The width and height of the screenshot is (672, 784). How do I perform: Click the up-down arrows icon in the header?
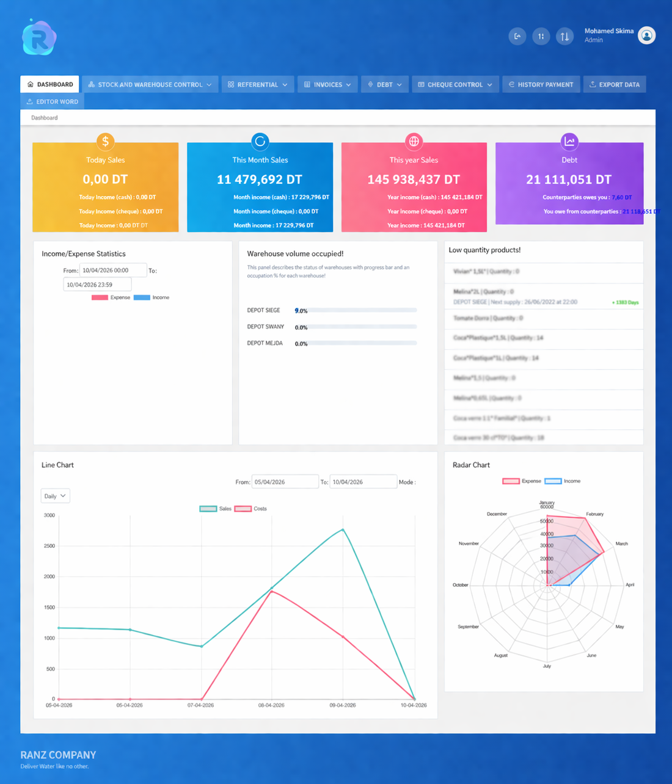coord(564,36)
